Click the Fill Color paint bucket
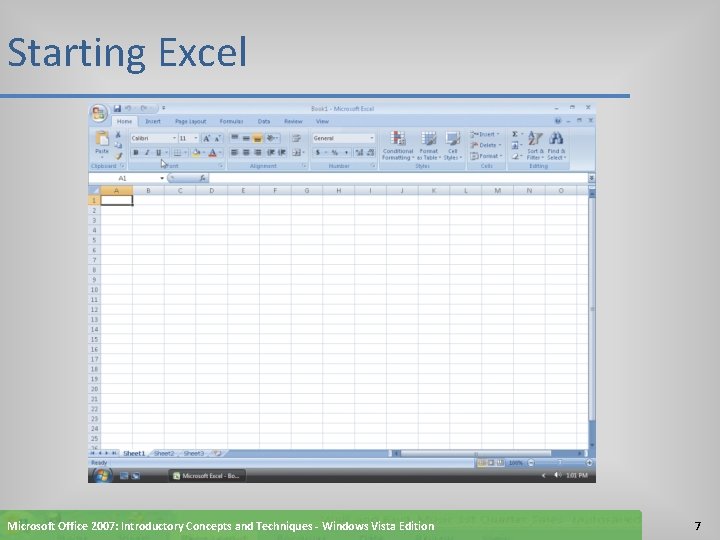Image resolution: width=720 pixels, height=540 pixels. click(x=196, y=152)
